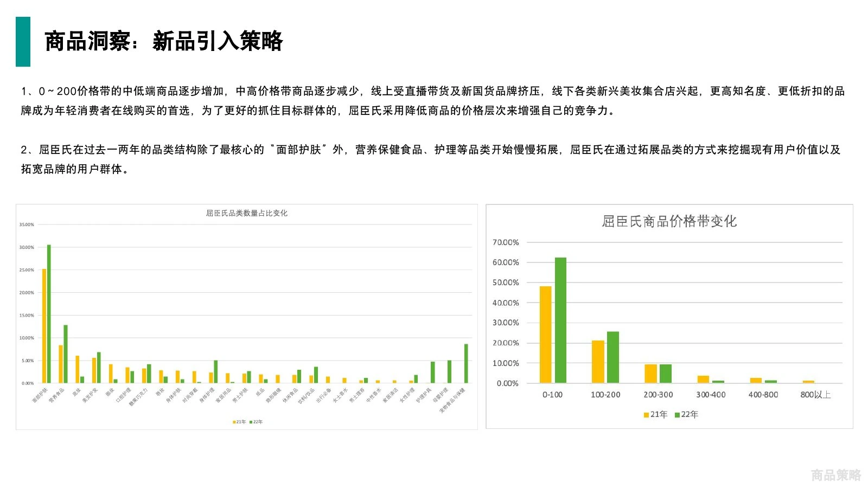Click the 5.00% label in the category chart
Image resolution: width=868 pixels, height=488 pixels.
[x=28, y=361]
